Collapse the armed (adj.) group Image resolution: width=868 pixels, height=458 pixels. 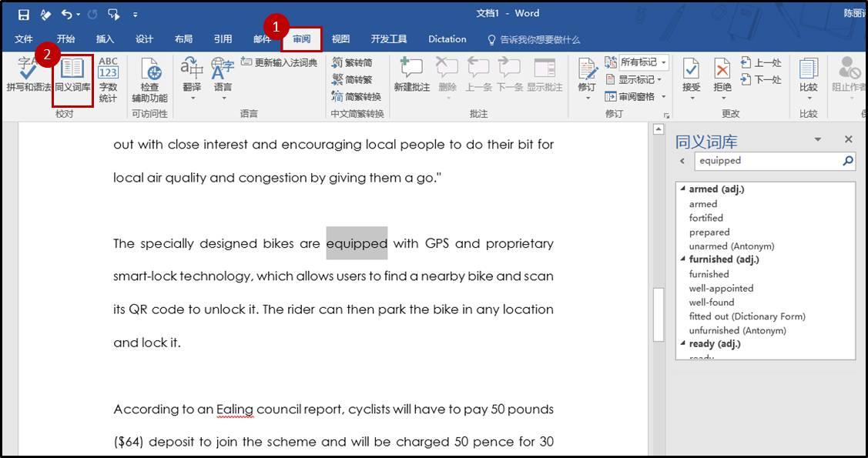[683, 189]
